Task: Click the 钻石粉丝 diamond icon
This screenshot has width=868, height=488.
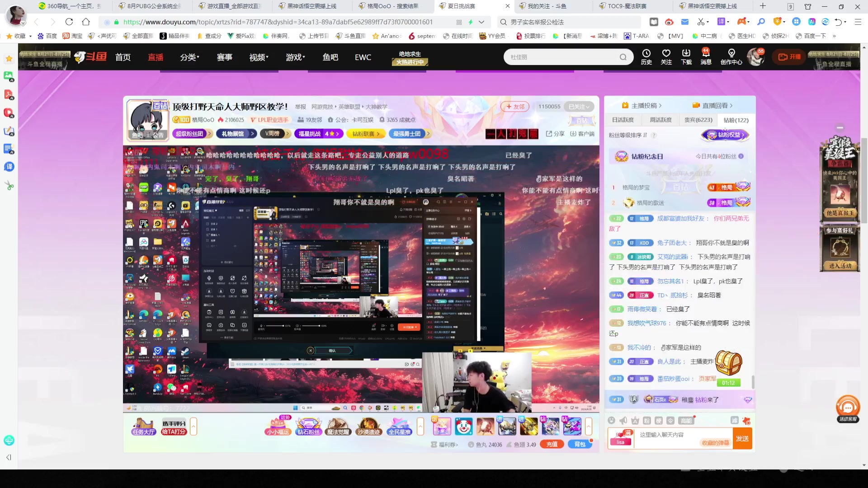Action: click(x=308, y=427)
